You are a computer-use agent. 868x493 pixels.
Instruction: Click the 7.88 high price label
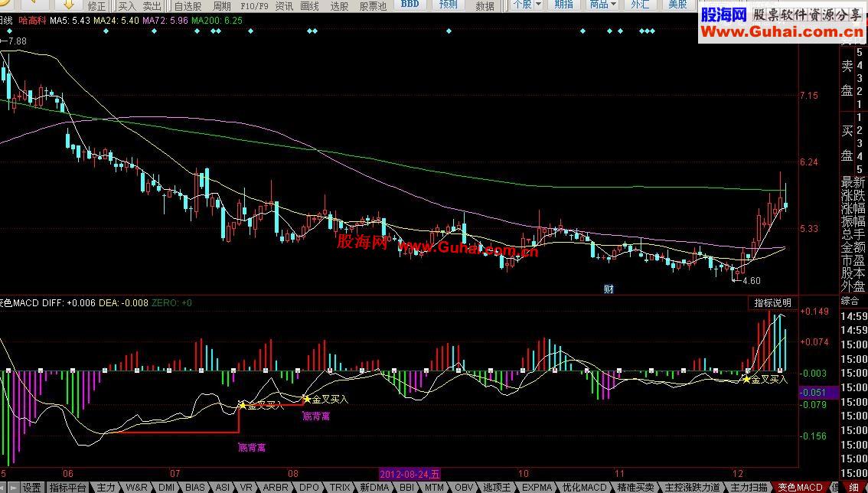coord(17,41)
